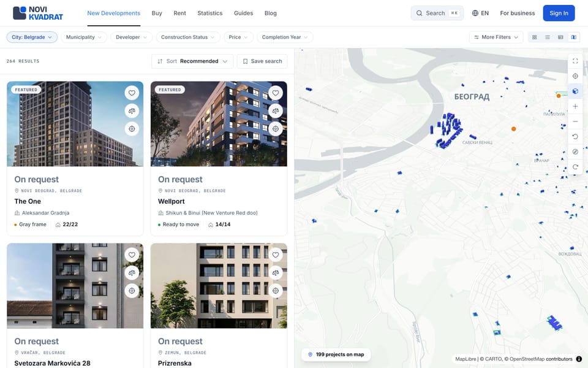Open the For business link
Image resolution: width=588 pixels, height=368 pixels.
[x=517, y=13]
